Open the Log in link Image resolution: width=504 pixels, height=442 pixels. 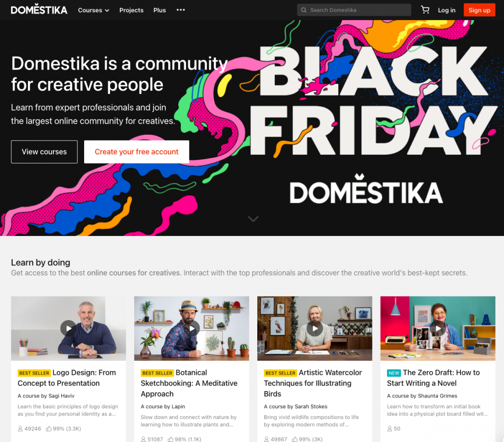(446, 10)
